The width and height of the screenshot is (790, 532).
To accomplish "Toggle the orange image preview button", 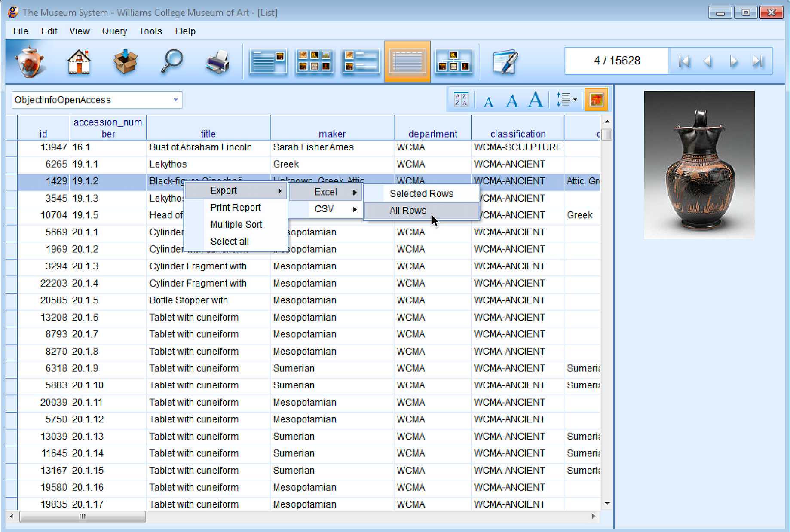I will pos(596,100).
